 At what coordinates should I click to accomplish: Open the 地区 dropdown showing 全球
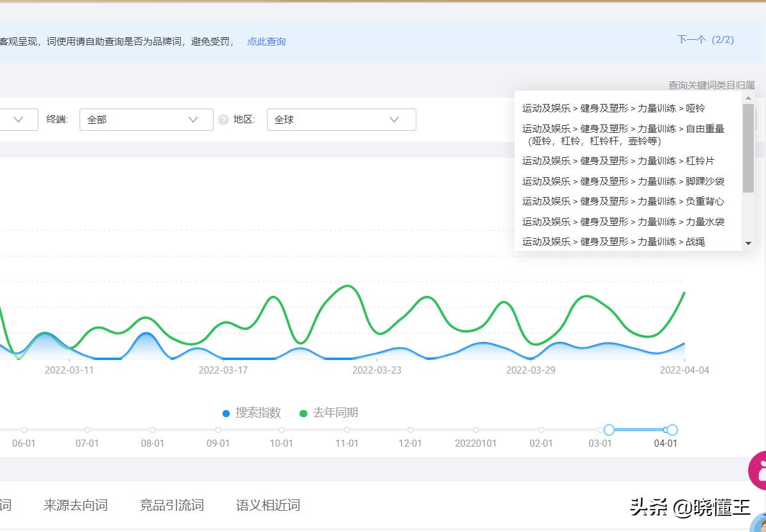tap(341, 119)
